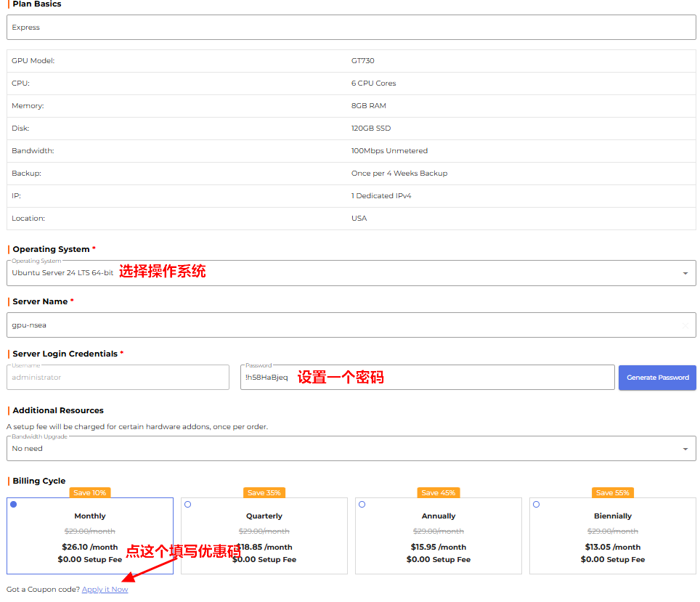Clear the Server Name field with X icon
Viewport: 700px width, 602px height.
pos(685,325)
